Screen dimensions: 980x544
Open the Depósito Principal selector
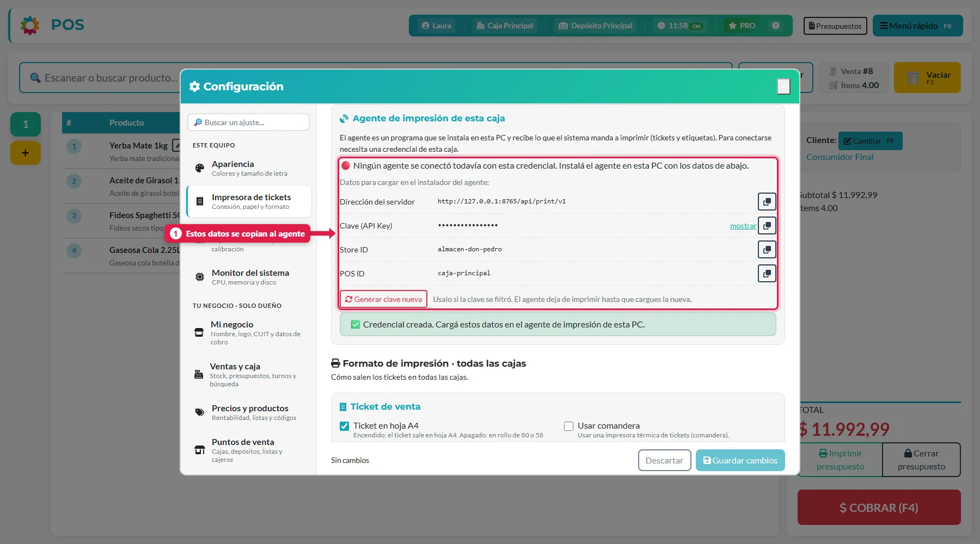tap(596, 26)
